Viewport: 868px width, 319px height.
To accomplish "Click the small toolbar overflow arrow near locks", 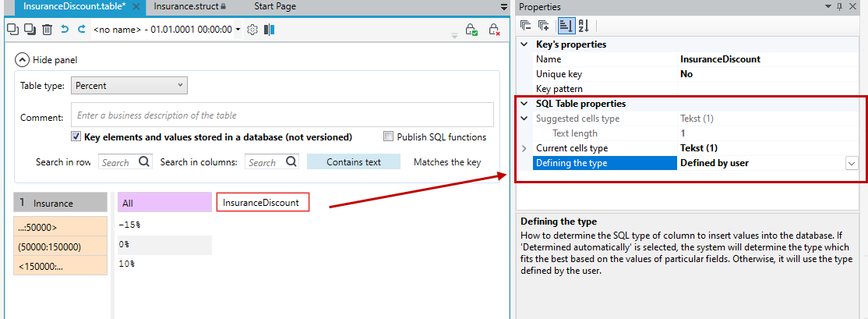I will 454,36.
